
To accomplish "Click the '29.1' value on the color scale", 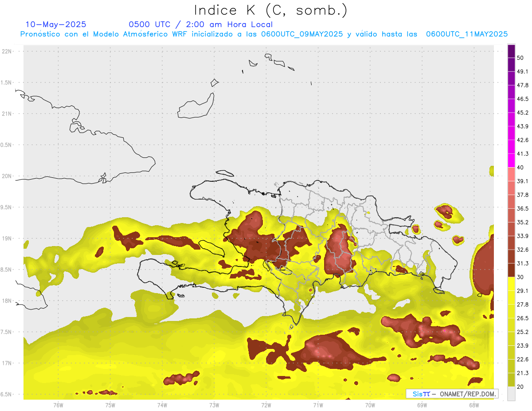I will click(523, 291).
